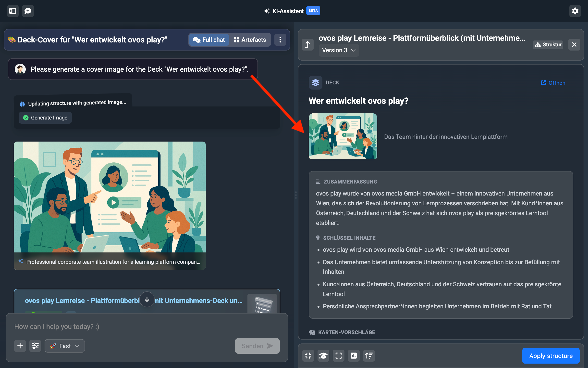This screenshot has width=588, height=368.
Task: Open the three-dot chat menu
Action: 280,40
